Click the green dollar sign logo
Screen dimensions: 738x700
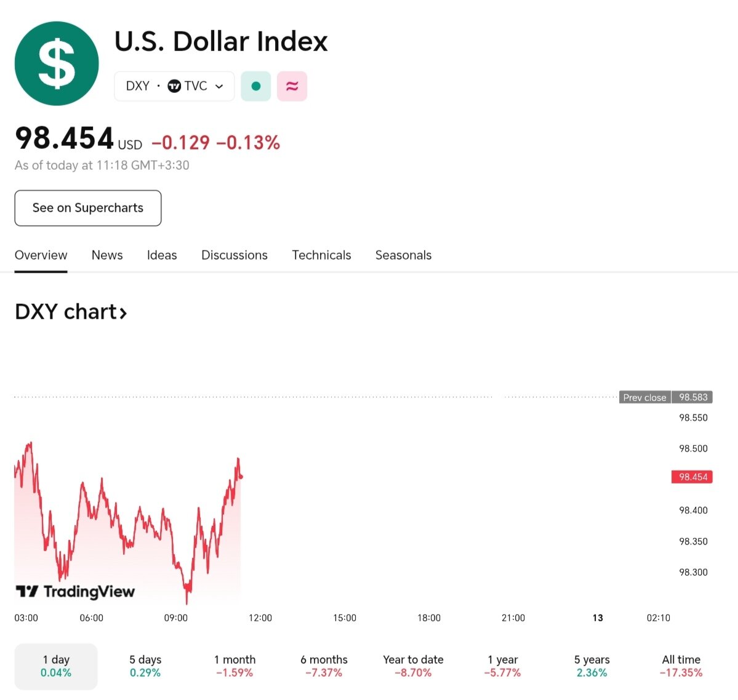pyautogui.click(x=57, y=63)
